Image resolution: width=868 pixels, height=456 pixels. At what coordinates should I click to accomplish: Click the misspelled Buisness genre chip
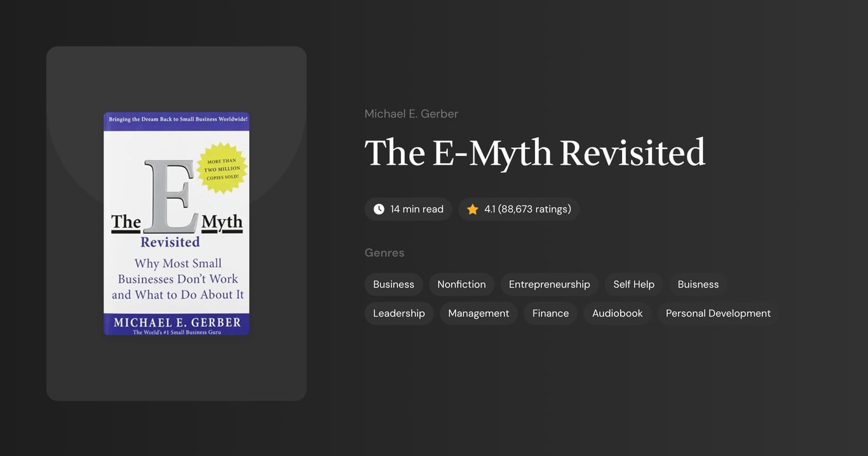click(x=698, y=284)
